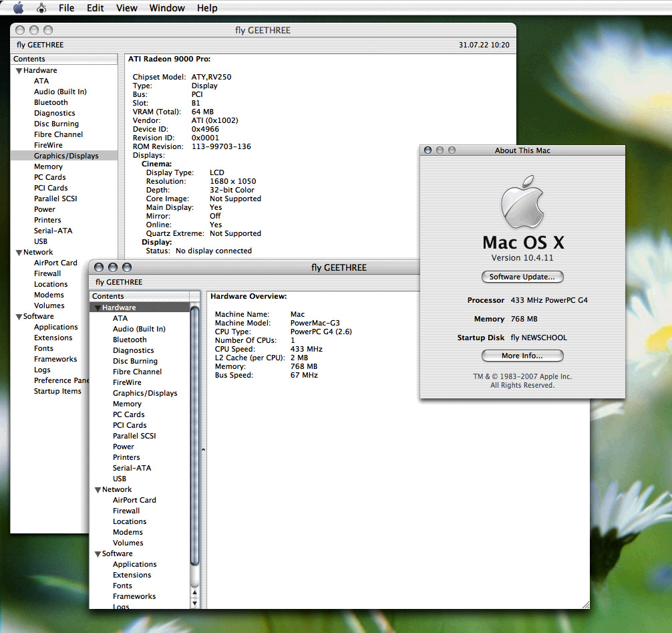This screenshot has width=672, height=633.
Task: Select Applications in the front window
Action: (134, 564)
